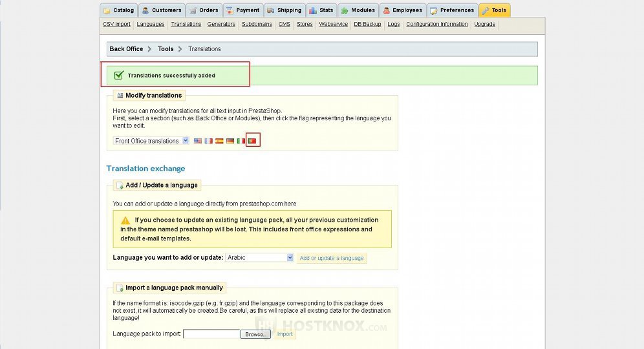Open the CMS submenu link
644x349 pixels.
click(284, 24)
